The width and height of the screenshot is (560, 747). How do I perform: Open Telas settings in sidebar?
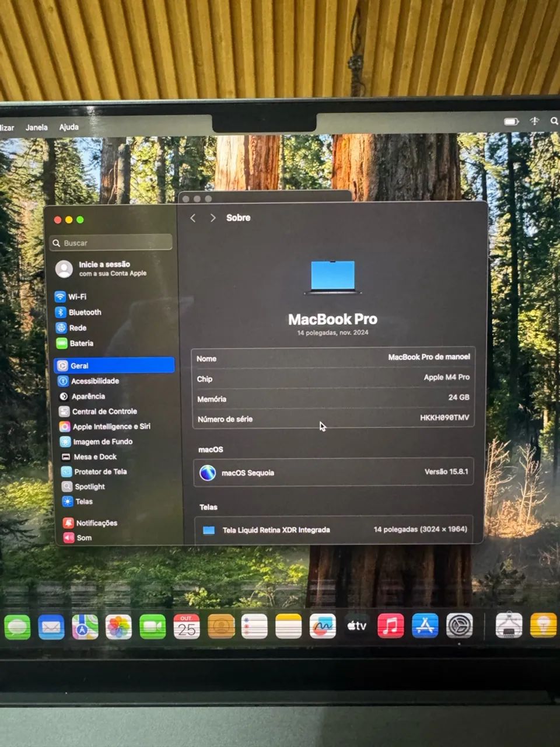click(78, 501)
